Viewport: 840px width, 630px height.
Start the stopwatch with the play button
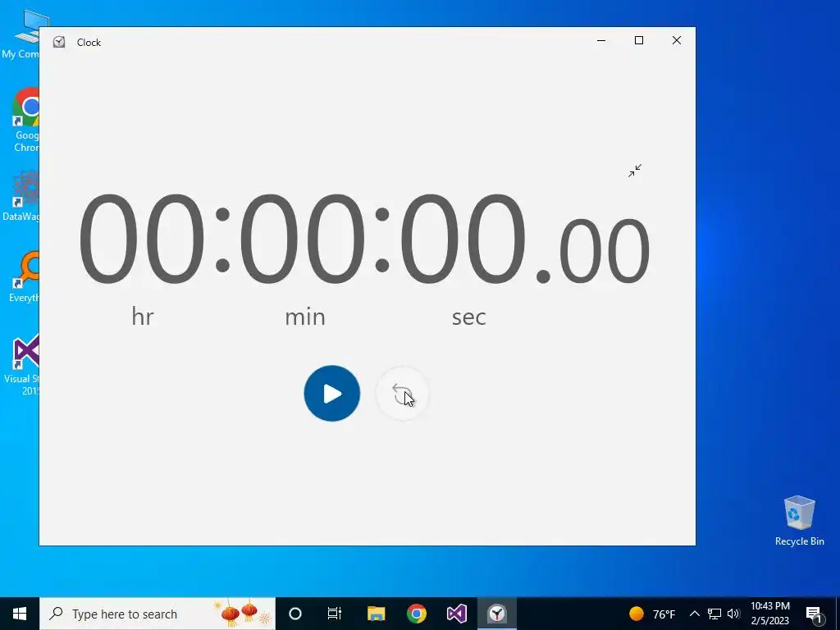point(331,394)
